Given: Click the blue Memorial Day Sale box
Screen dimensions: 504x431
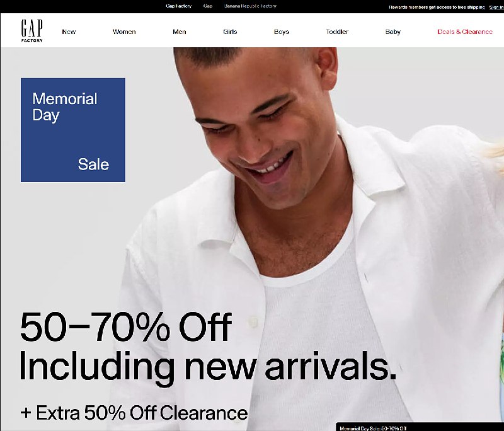Looking at the screenshot, I should (x=73, y=130).
